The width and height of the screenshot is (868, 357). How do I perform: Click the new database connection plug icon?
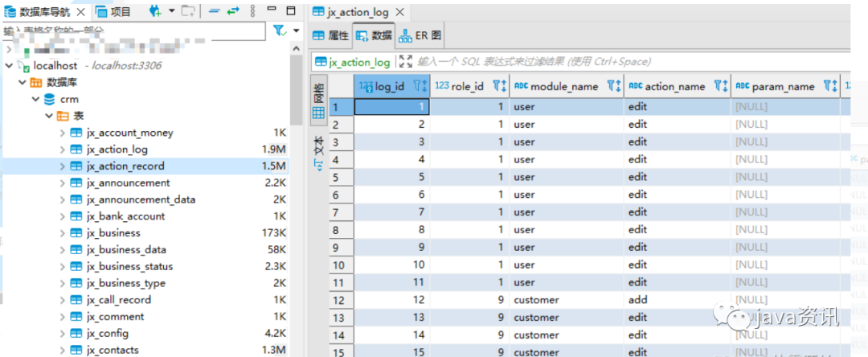pyautogui.click(x=155, y=11)
